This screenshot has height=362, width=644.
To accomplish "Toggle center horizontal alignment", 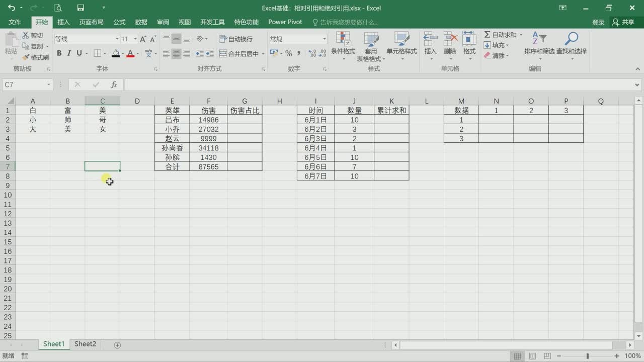I will [176, 53].
